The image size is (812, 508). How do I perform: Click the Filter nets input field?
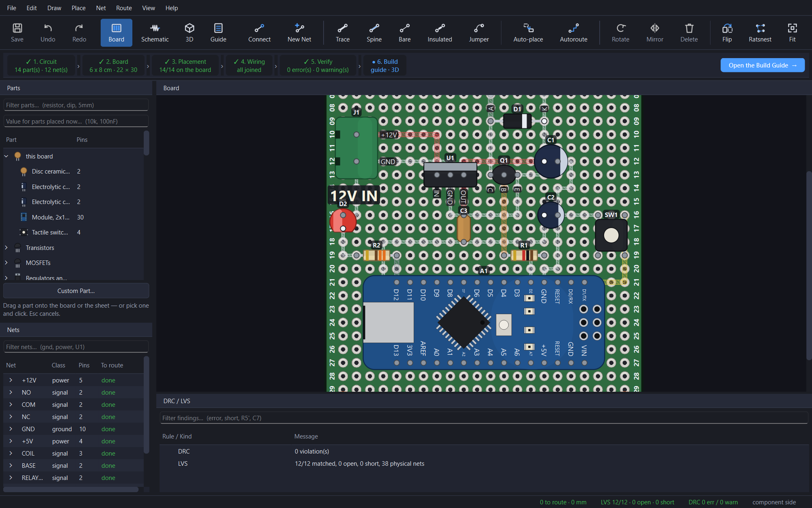(76, 347)
